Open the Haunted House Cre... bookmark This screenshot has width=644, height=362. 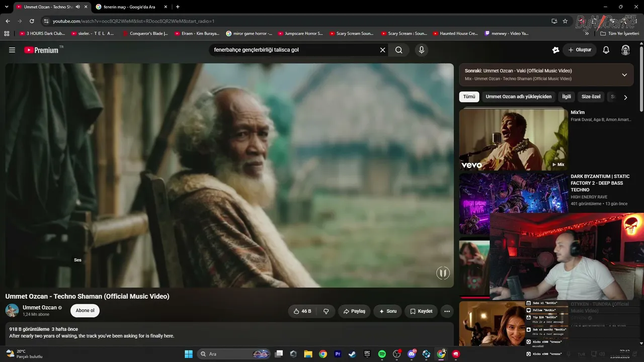pos(455,33)
